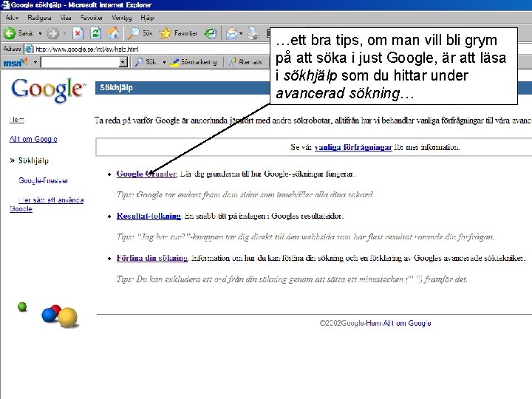Open Alternativ on the MSN toolbar
Image resolution: width=532 pixels, height=399 pixels.
[x=246, y=62]
